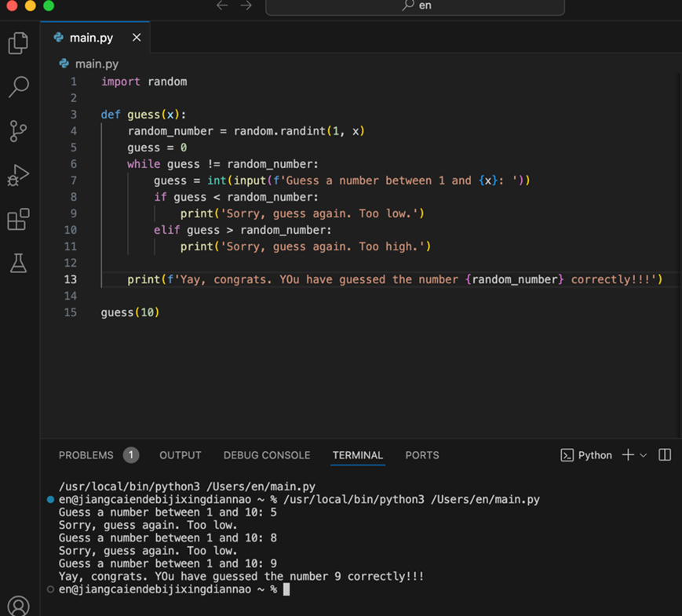Switch to the PORTS tab
The width and height of the screenshot is (682, 616).
point(422,455)
